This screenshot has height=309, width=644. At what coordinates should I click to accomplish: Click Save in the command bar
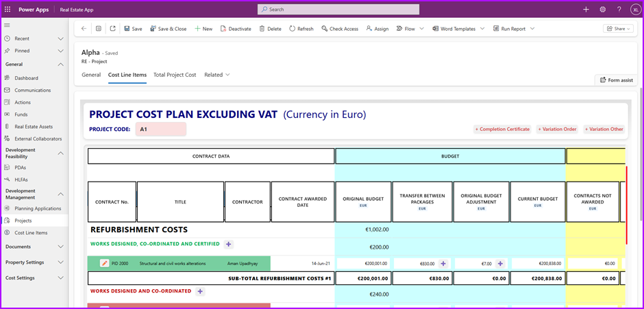point(133,29)
